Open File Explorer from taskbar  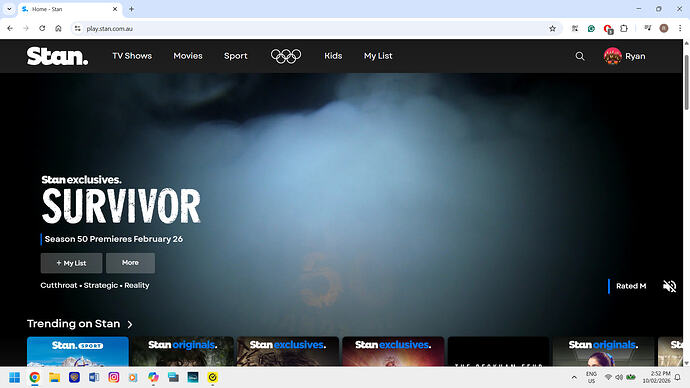tap(55, 377)
